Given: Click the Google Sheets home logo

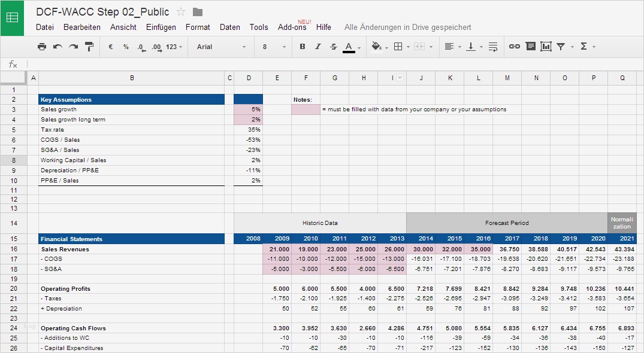Looking at the screenshot, I should coord(12,18).
